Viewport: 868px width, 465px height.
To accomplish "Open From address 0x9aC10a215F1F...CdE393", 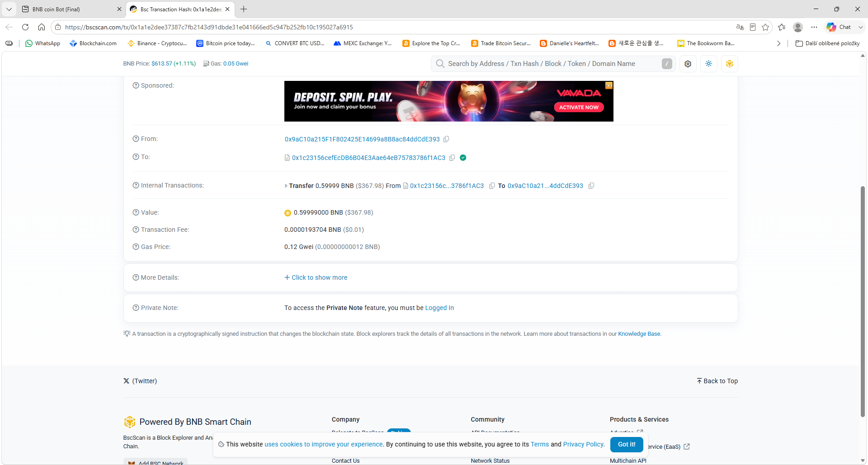I will pyautogui.click(x=362, y=139).
